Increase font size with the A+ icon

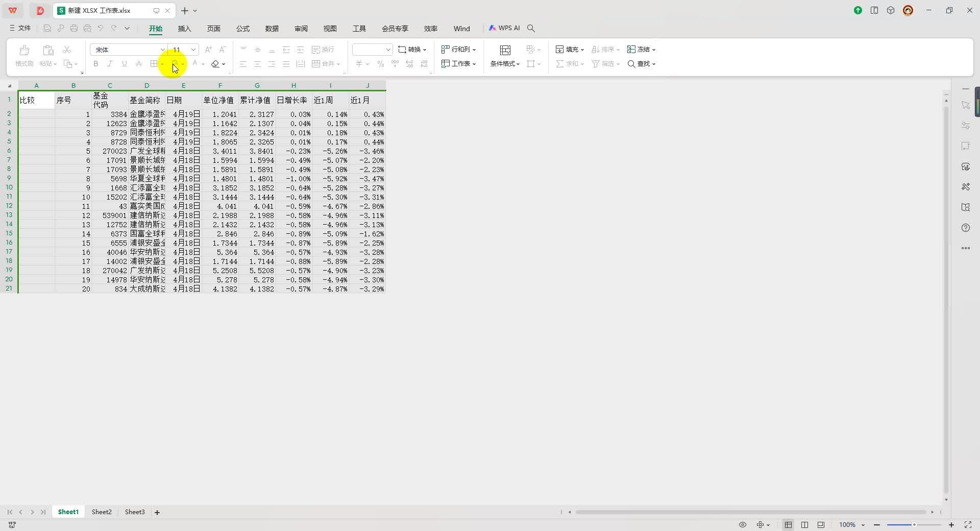click(208, 50)
